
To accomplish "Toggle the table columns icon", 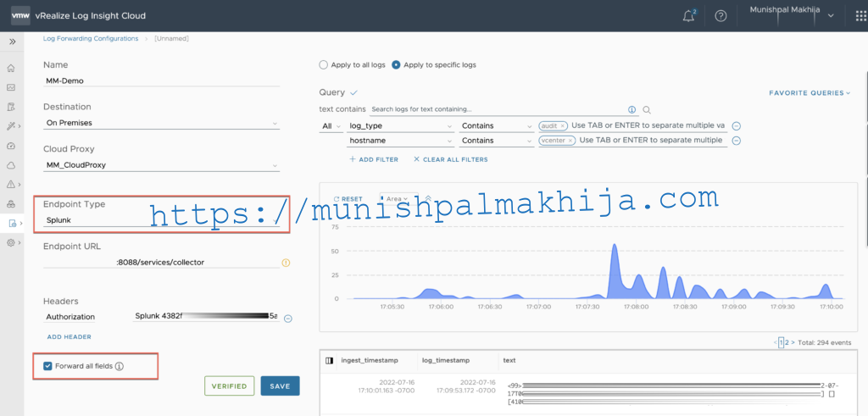I will [x=330, y=361].
